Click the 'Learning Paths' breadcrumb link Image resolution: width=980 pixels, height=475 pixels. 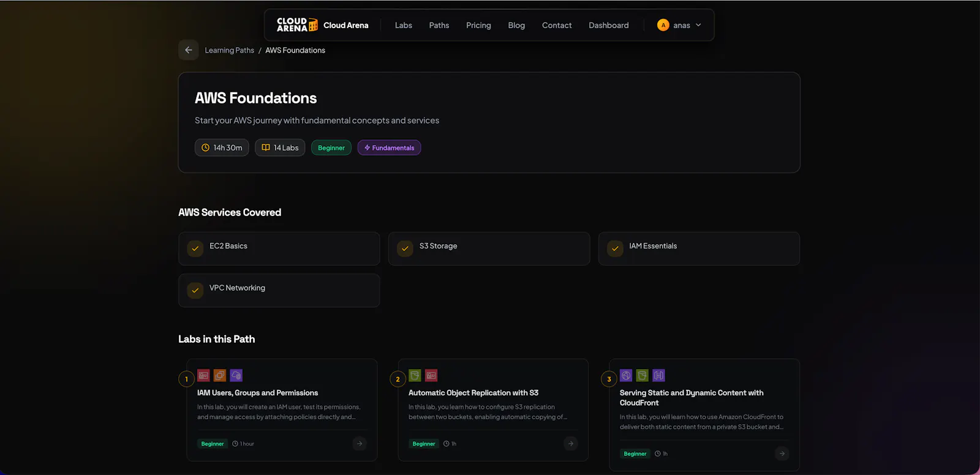tap(229, 50)
